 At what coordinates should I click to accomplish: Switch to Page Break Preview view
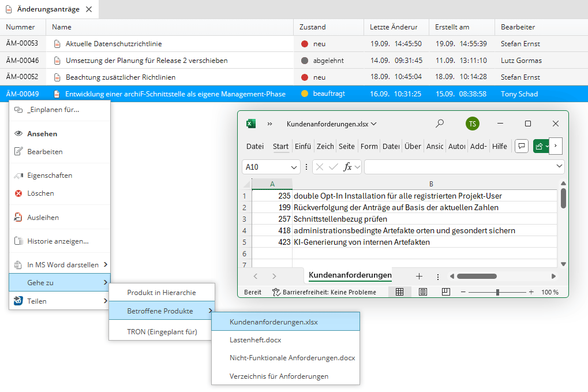coord(445,292)
